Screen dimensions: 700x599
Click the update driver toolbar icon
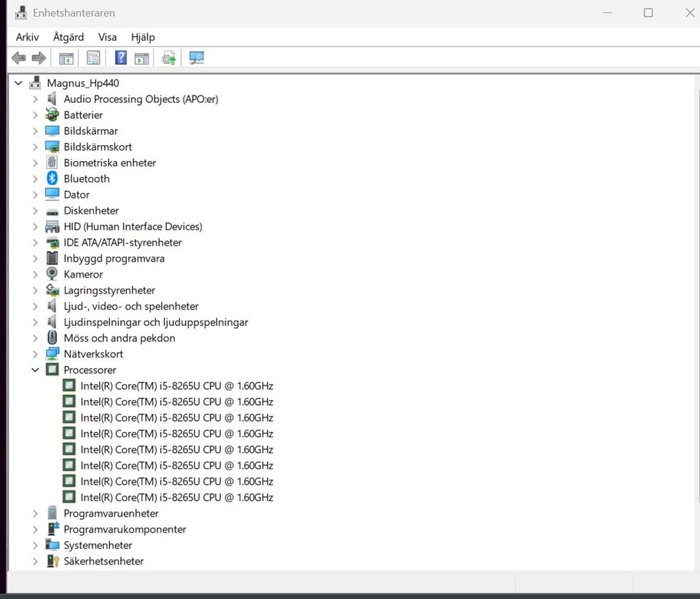(168, 58)
